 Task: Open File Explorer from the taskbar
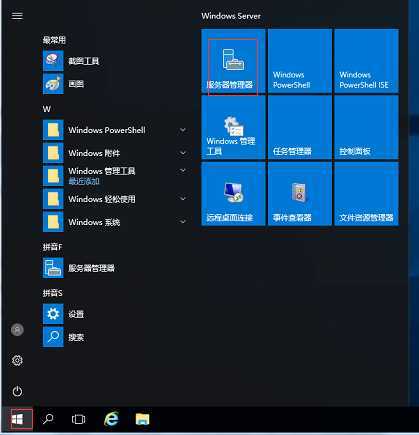(143, 419)
